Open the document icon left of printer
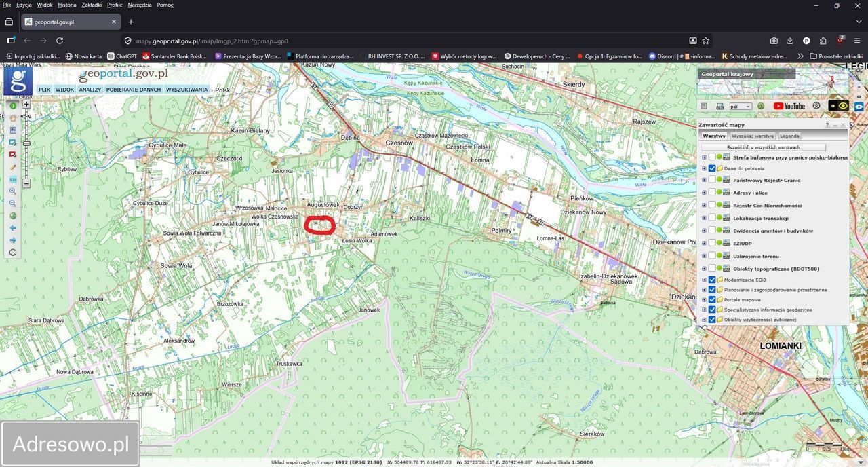The width and height of the screenshot is (868, 467). 704,106
